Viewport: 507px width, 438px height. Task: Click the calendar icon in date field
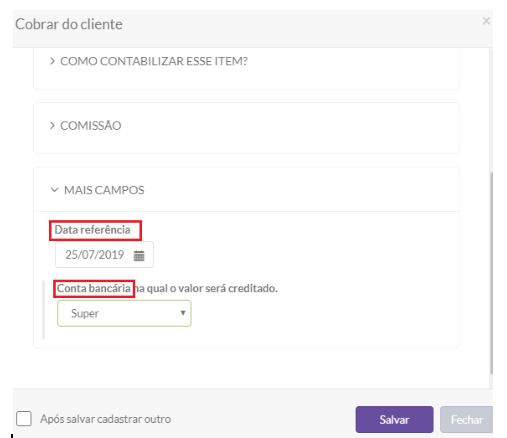point(139,256)
